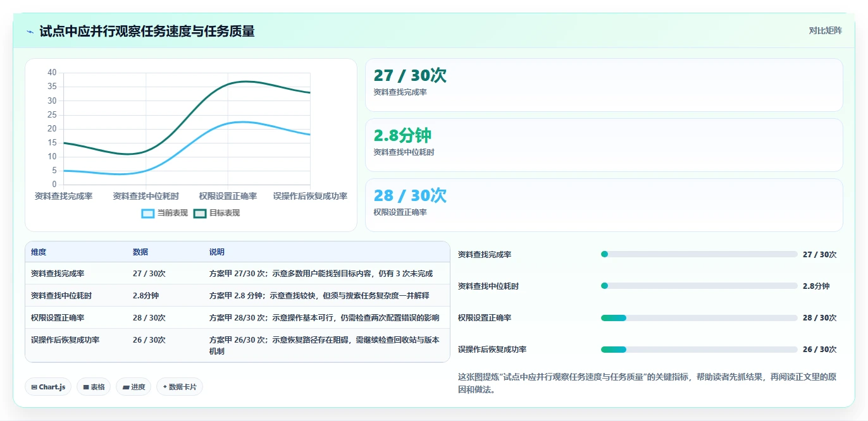Click the page title 试点中应并行观察任务速度与任务质量
The image size is (868, 421).
click(147, 31)
